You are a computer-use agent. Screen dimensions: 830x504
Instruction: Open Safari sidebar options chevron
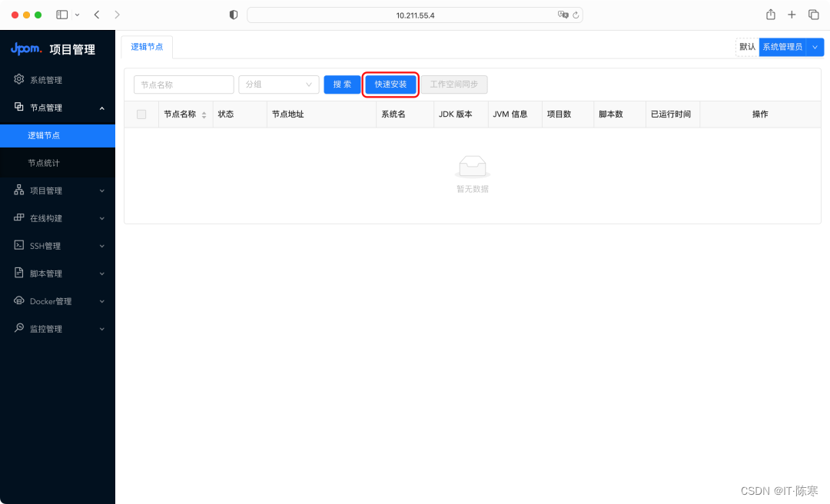click(78, 15)
